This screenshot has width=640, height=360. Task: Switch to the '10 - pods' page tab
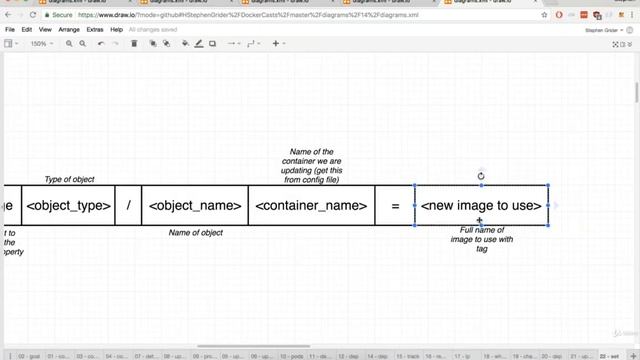[x=291, y=356]
